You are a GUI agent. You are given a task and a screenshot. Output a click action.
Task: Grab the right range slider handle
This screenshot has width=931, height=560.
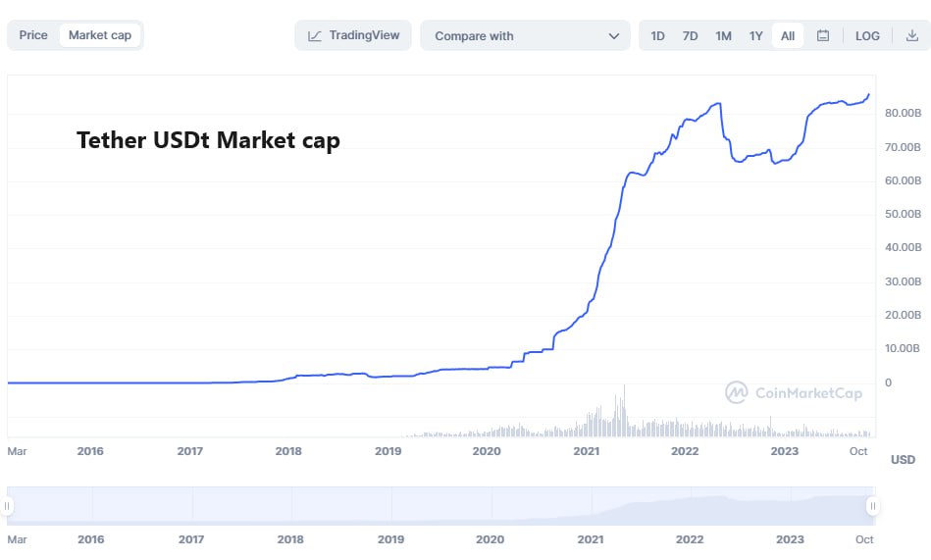(872, 506)
